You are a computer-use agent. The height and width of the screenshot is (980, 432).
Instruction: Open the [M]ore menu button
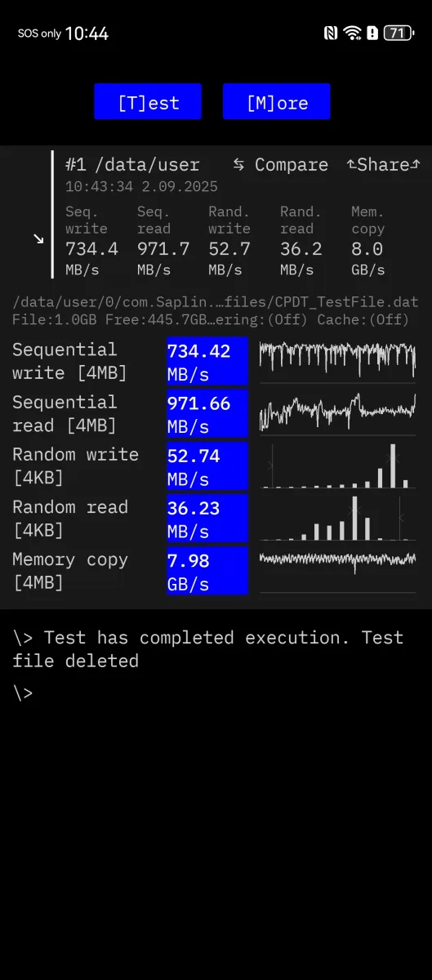(277, 102)
